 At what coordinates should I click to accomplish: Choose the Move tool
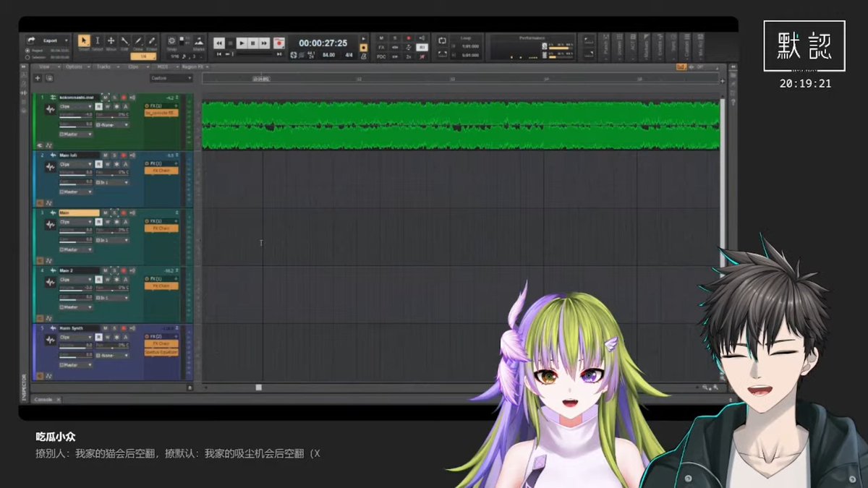tap(111, 41)
